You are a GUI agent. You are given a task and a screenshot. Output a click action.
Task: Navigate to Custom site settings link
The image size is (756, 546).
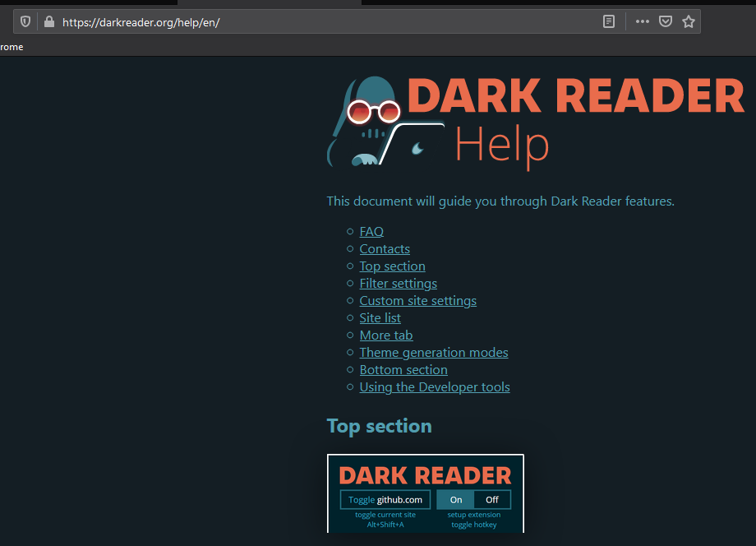(x=417, y=301)
